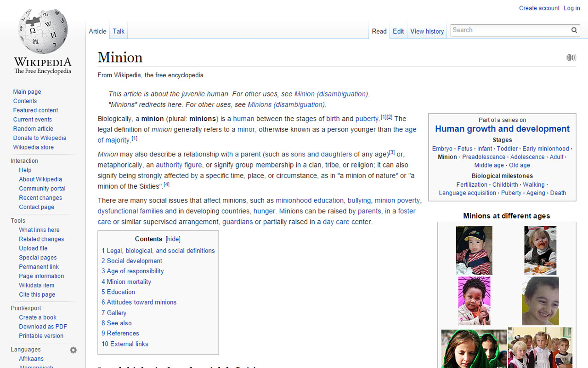Click the day care link

pos(336,222)
